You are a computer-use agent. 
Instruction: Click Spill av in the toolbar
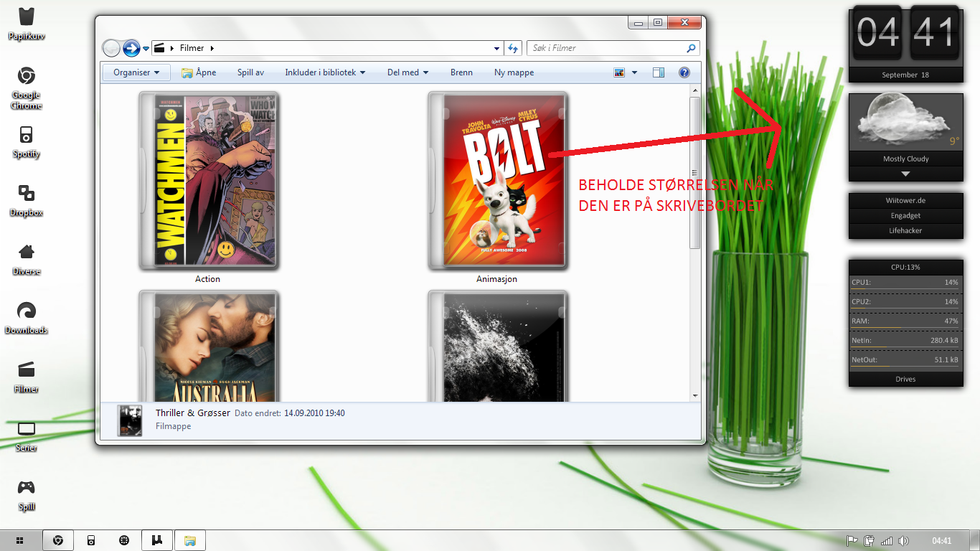pyautogui.click(x=250, y=72)
